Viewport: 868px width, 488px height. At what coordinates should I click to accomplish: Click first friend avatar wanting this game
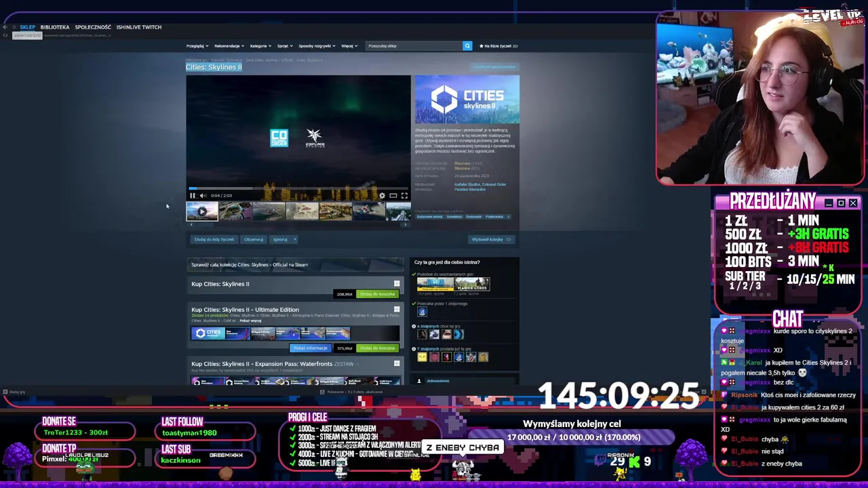[x=422, y=333]
